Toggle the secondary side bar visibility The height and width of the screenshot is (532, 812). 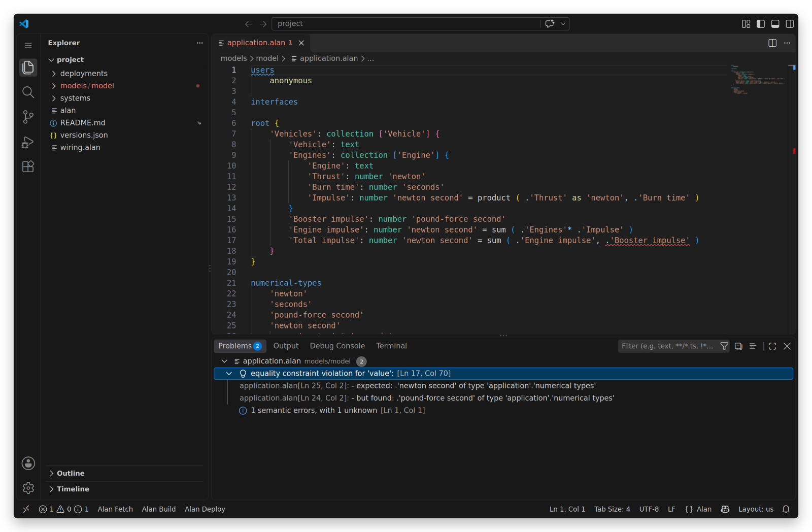point(790,24)
